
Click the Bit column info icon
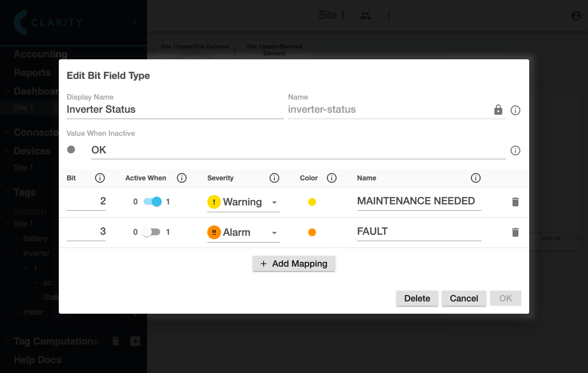(x=100, y=178)
